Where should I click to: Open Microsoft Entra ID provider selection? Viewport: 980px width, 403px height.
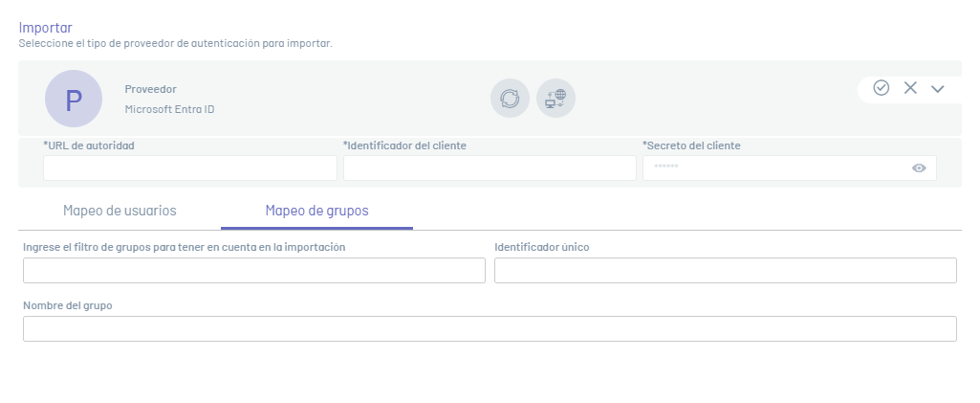[169, 109]
